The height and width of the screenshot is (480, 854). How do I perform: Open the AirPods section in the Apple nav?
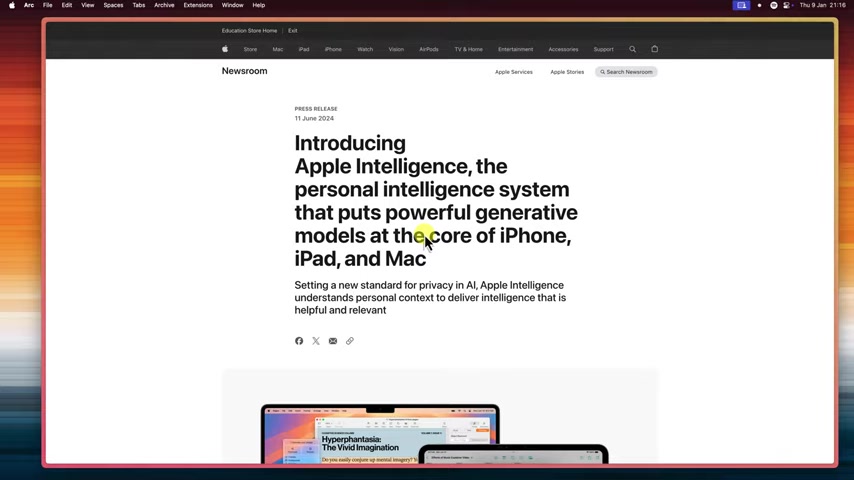[x=429, y=50]
